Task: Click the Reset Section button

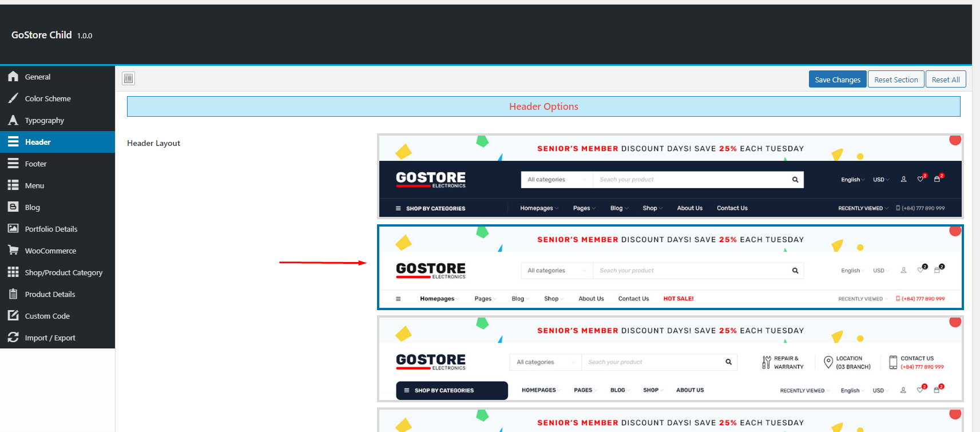Action: pos(895,80)
